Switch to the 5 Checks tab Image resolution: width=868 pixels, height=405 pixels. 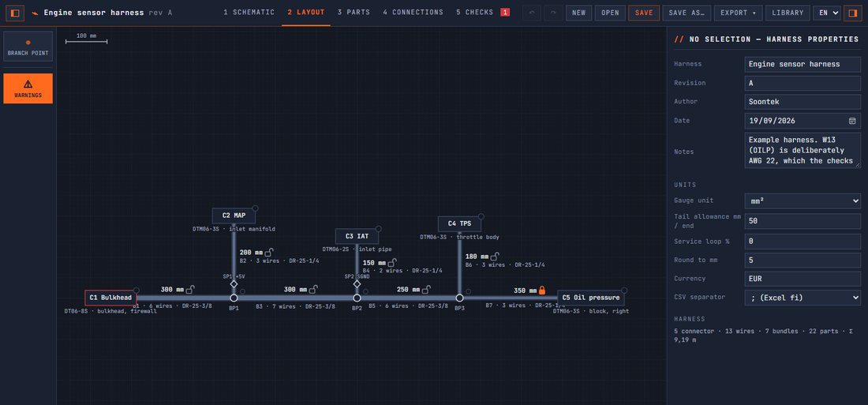[x=475, y=12]
